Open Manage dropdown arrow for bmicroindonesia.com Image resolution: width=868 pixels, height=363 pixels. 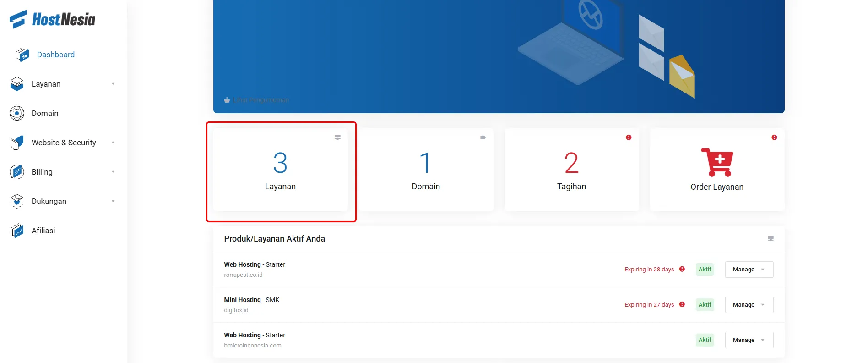tap(763, 340)
